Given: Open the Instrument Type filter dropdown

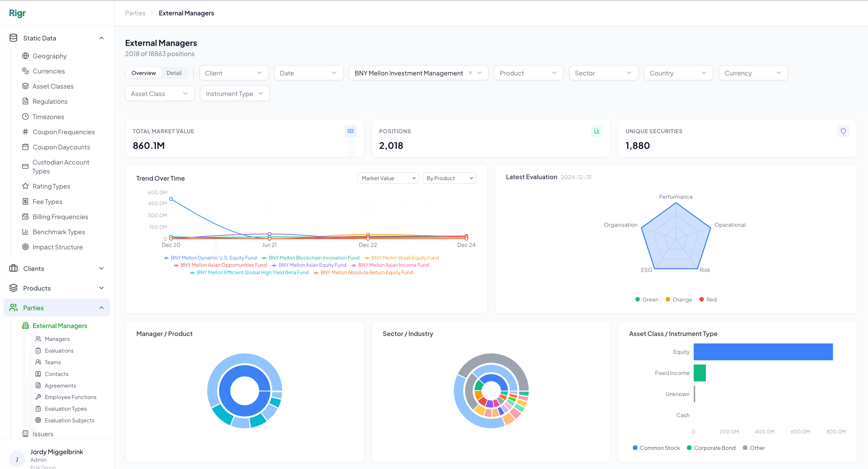Looking at the screenshot, I should pos(235,94).
